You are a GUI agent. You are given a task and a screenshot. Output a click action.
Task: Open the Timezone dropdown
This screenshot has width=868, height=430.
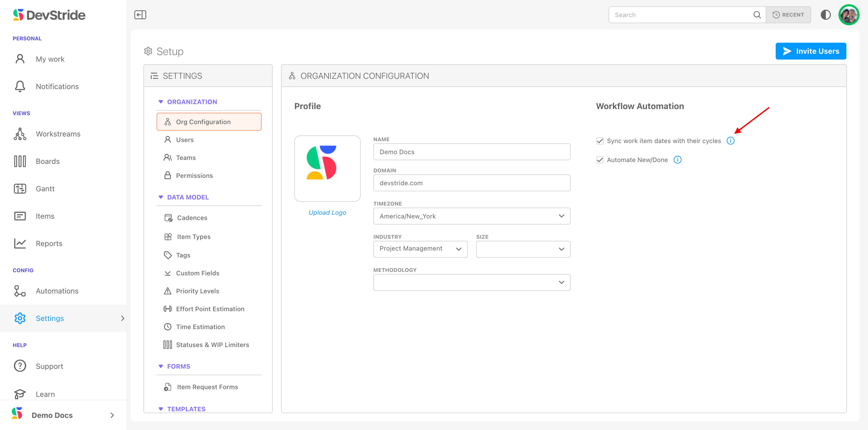[x=471, y=216]
